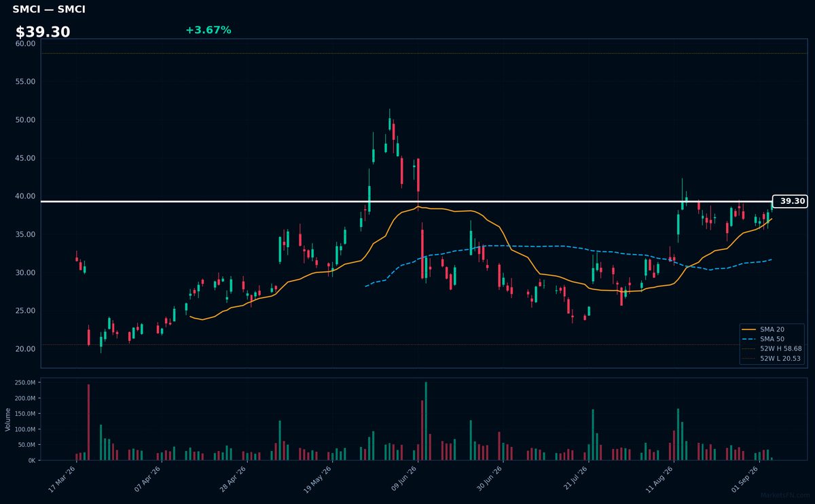The width and height of the screenshot is (815, 504).
Task: Click the 60.00 price axis label
Action: (25, 43)
